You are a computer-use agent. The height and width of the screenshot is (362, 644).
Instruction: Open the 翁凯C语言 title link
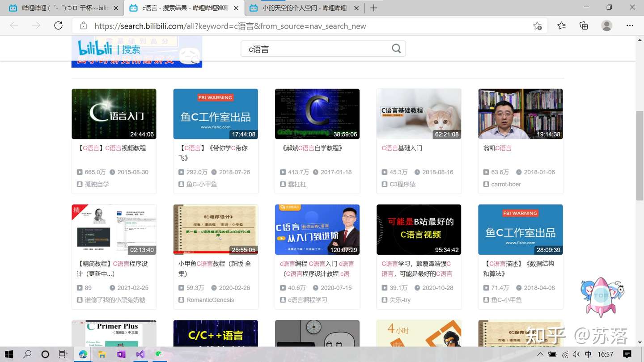point(497,148)
